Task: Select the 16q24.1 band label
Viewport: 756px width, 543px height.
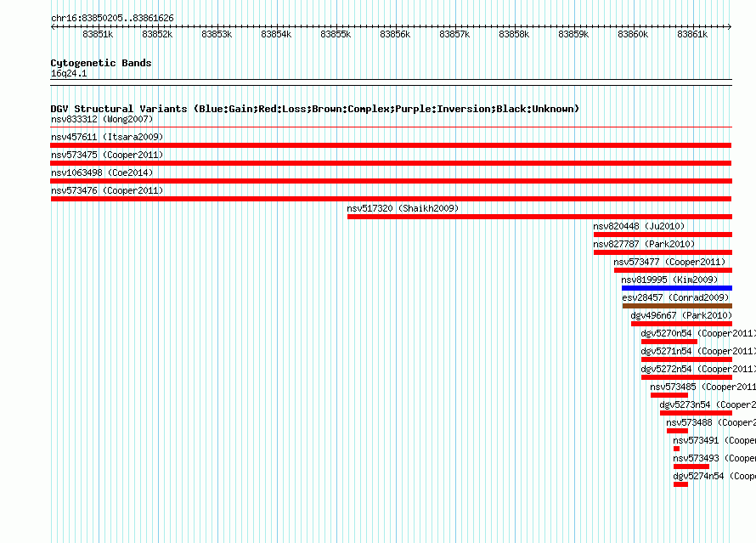Action: tap(69, 73)
